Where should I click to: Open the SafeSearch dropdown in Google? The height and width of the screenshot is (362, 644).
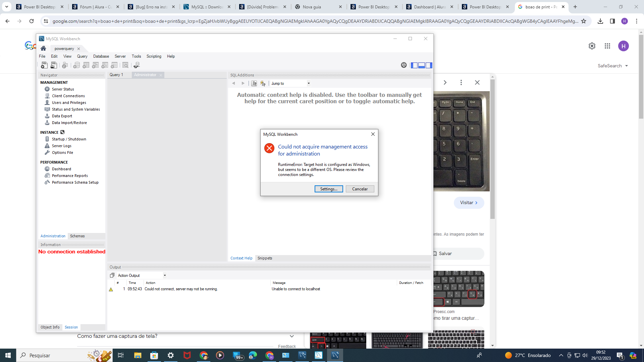(612, 66)
